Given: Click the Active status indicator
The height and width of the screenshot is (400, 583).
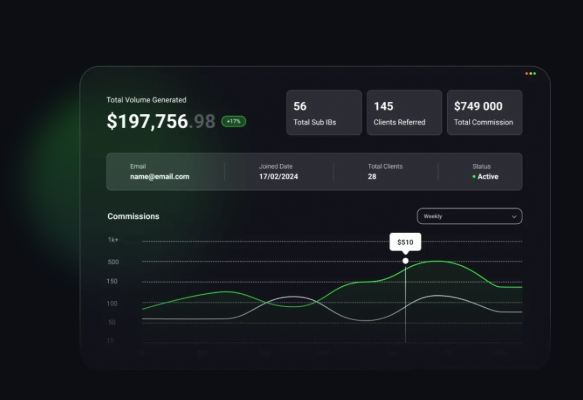Looking at the screenshot, I should pyautogui.click(x=485, y=177).
